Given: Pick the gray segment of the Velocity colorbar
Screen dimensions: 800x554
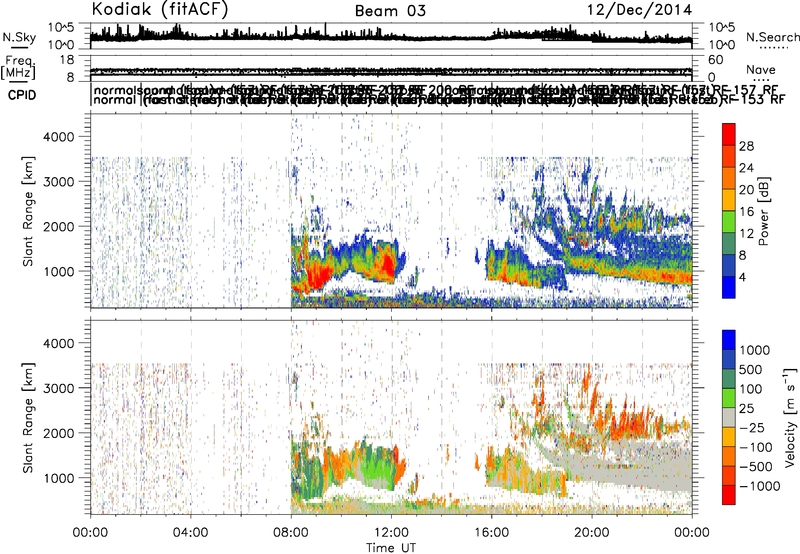Looking at the screenshot, I should 729,417.
